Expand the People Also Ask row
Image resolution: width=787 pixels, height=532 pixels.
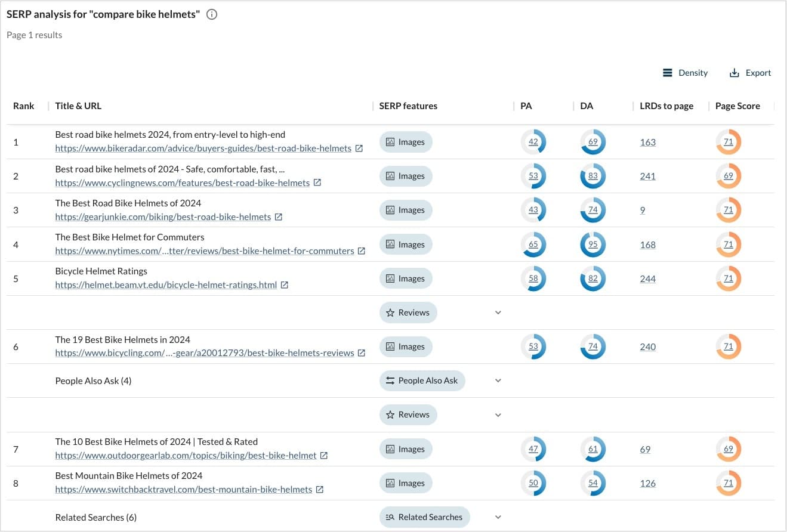coord(498,381)
